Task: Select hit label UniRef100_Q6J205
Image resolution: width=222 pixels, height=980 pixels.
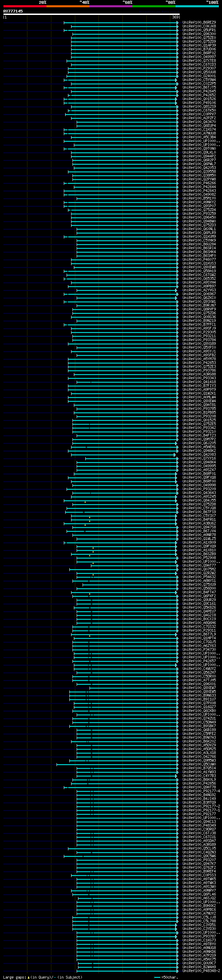Action: (199, 443)
